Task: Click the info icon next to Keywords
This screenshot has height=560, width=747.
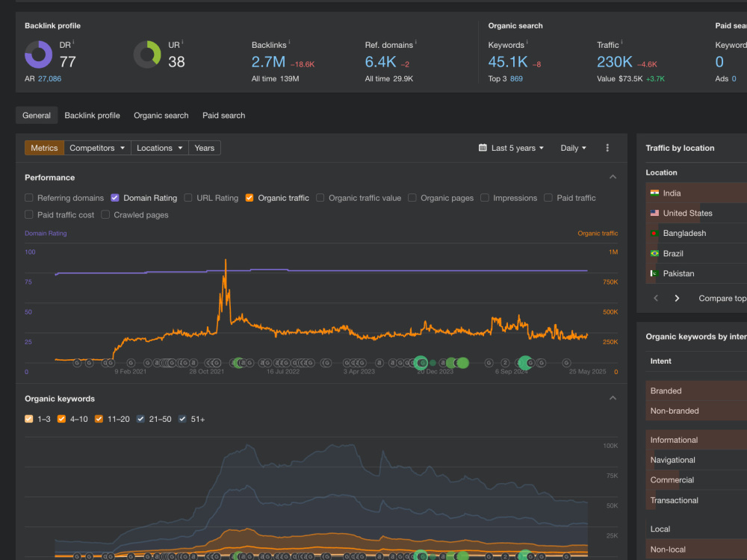Action: click(527, 43)
